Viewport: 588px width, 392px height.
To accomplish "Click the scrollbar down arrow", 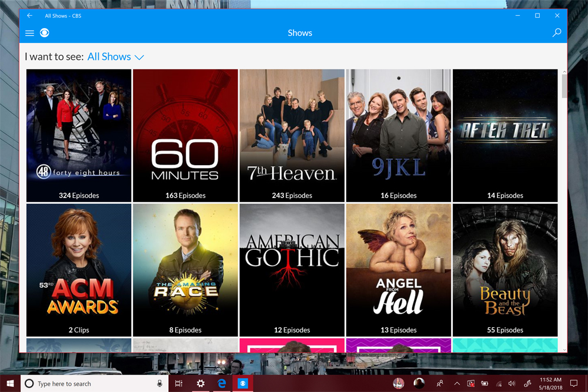I will point(564,350).
